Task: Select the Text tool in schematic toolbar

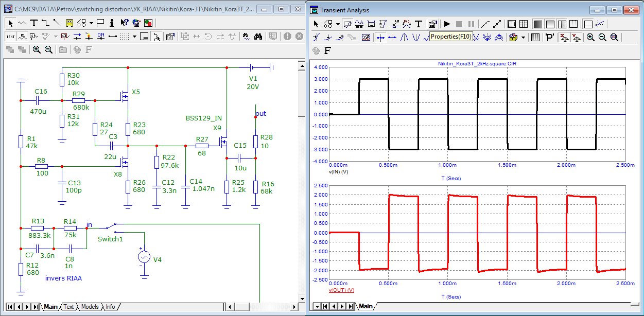Action: point(33,23)
